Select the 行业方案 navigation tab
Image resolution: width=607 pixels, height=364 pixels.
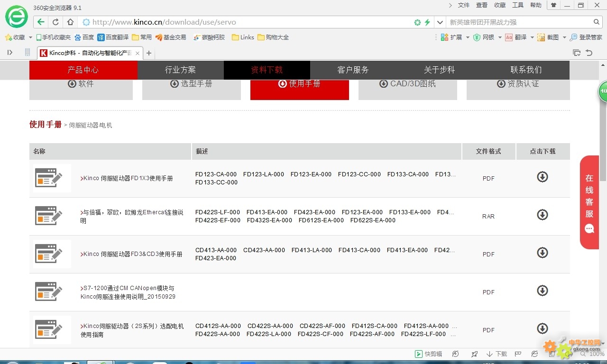click(x=181, y=70)
